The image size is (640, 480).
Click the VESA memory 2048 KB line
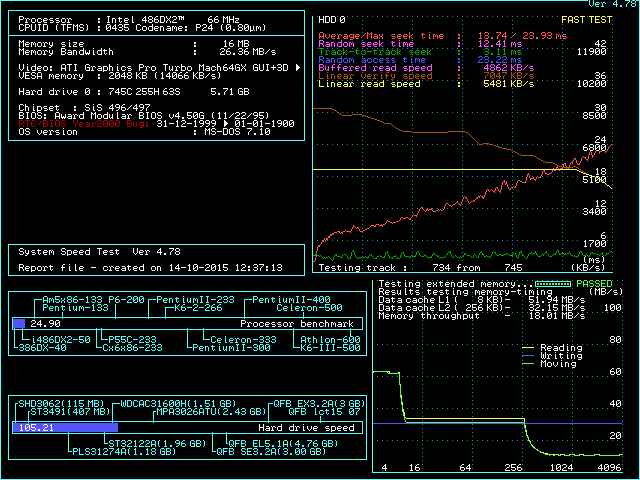pos(120,76)
